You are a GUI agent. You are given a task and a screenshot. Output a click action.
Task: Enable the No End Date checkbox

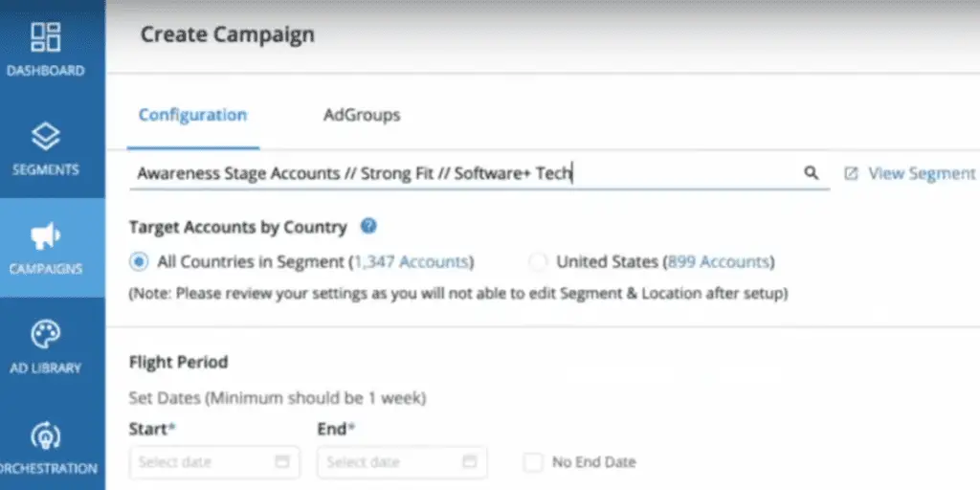click(x=533, y=462)
